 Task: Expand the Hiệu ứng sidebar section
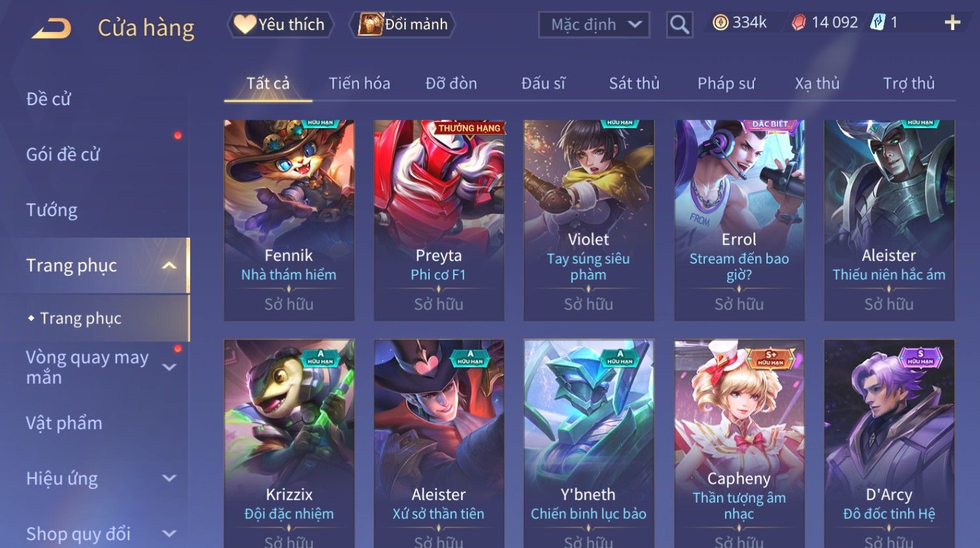click(169, 479)
